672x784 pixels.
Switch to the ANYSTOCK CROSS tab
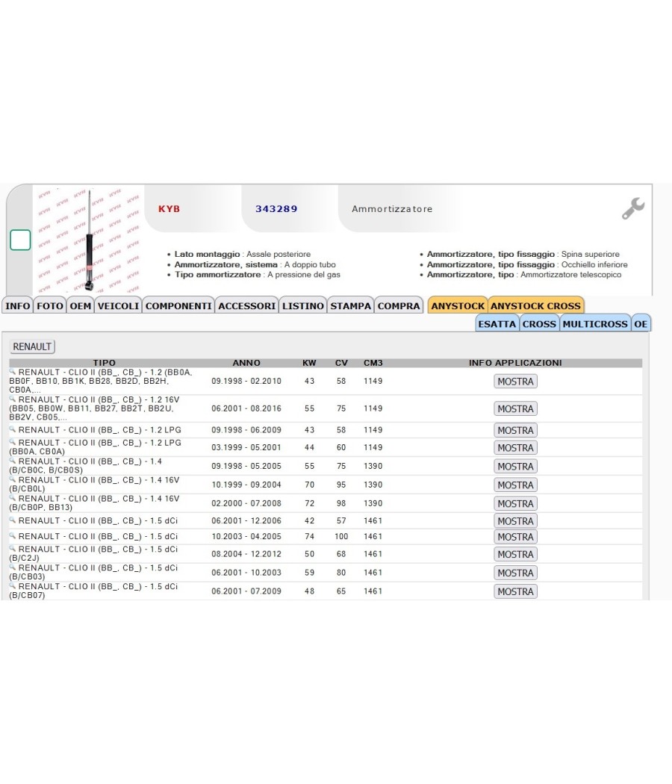click(x=535, y=306)
